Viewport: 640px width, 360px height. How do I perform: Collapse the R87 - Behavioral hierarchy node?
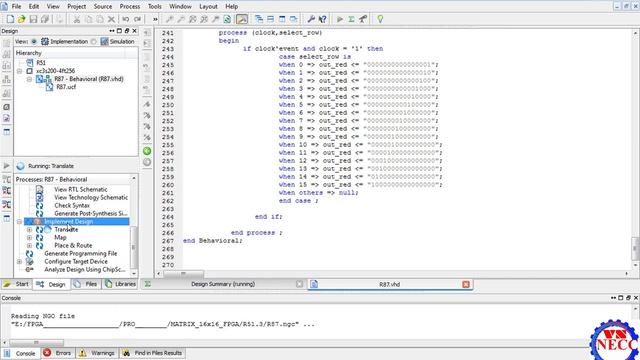[x=29, y=79]
